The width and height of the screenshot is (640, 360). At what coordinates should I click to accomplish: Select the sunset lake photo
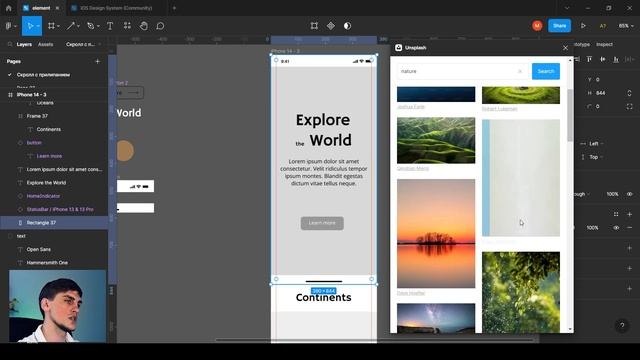click(x=436, y=233)
